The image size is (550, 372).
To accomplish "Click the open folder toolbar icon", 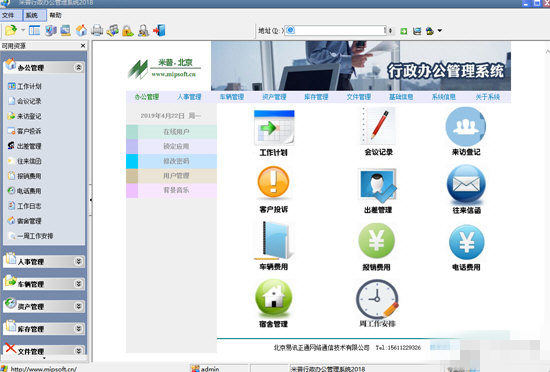I will (11, 31).
